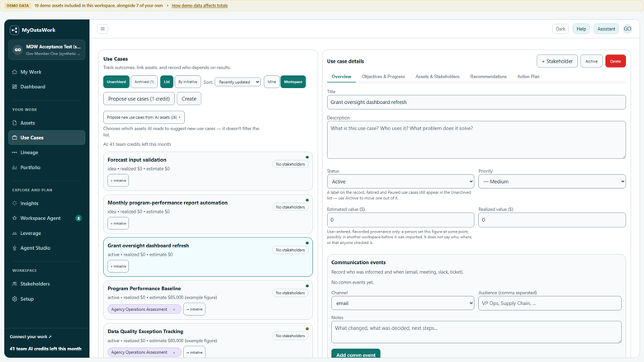Click the Title input field
Screen dimensions: 644x362
(476, 102)
